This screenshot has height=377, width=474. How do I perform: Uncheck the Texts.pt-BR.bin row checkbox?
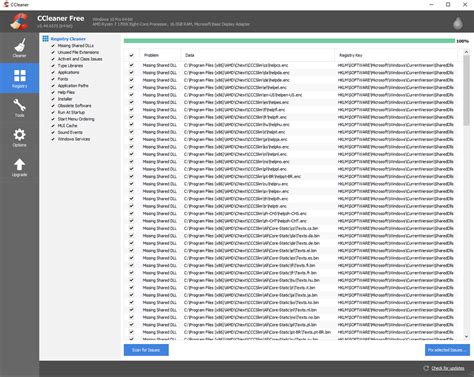132,332
